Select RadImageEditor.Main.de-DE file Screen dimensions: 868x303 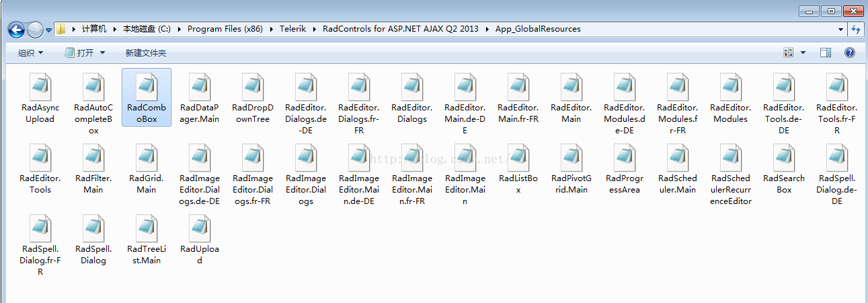[x=359, y=174]
